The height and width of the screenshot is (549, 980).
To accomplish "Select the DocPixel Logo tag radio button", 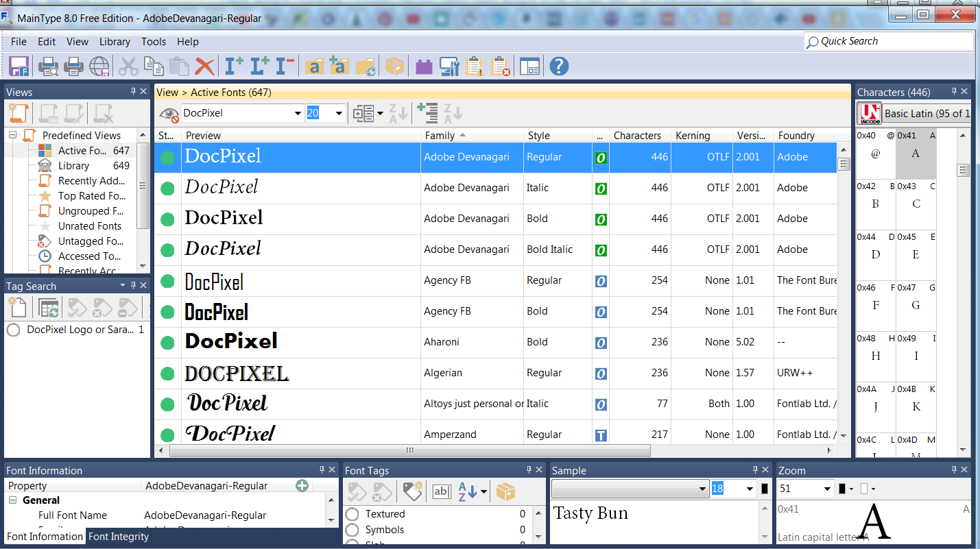I will (x=13, y=330).
